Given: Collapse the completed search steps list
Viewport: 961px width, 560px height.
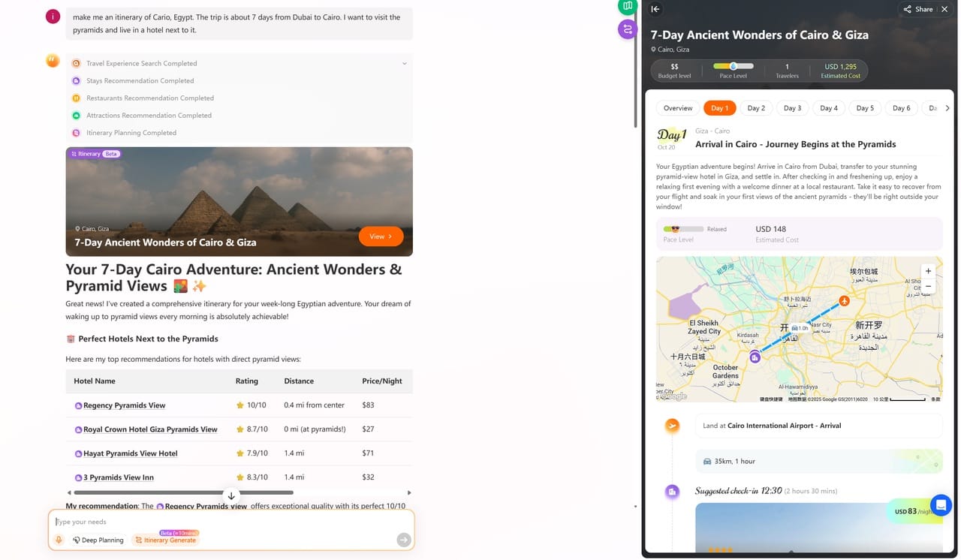Looking at the screenshot, I should tap(404, 64).
